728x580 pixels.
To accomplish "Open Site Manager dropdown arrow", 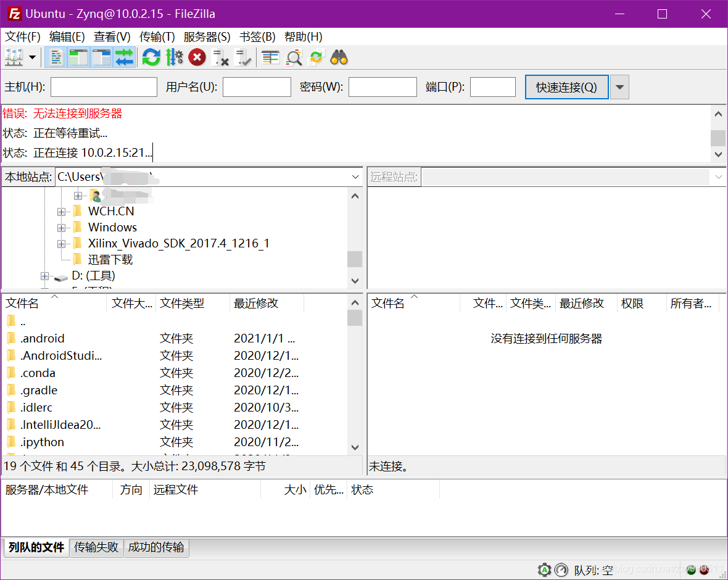I will click(33, 57).
